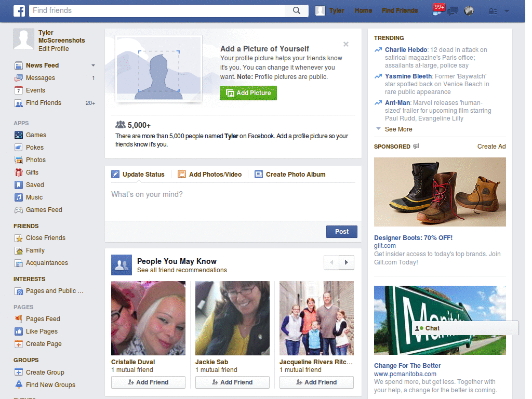Click the Post button
The height and width of the screenshot is (399, 532).
(342, 232)
